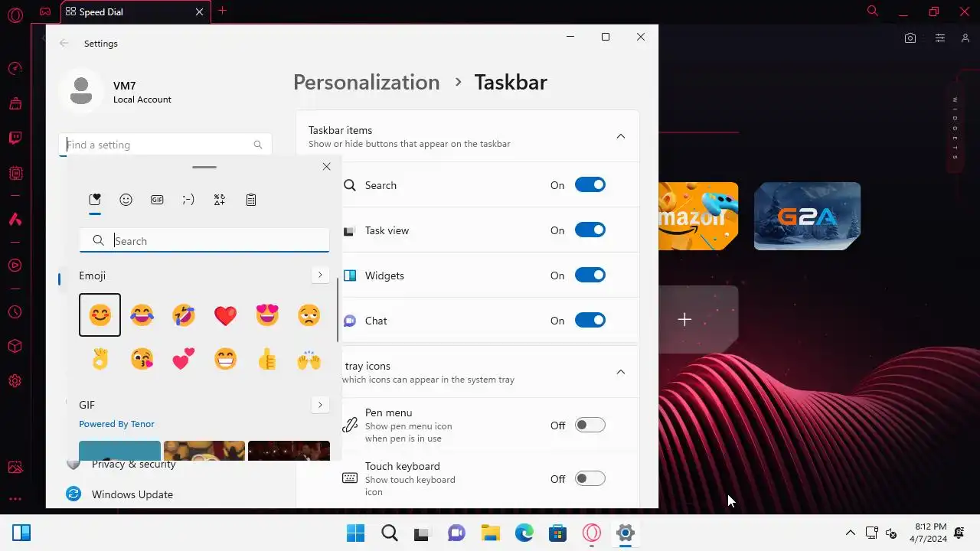Switch to GIF tab in picker
The height and width of the screenshot is (551, 980).
[x=157, y=200]
